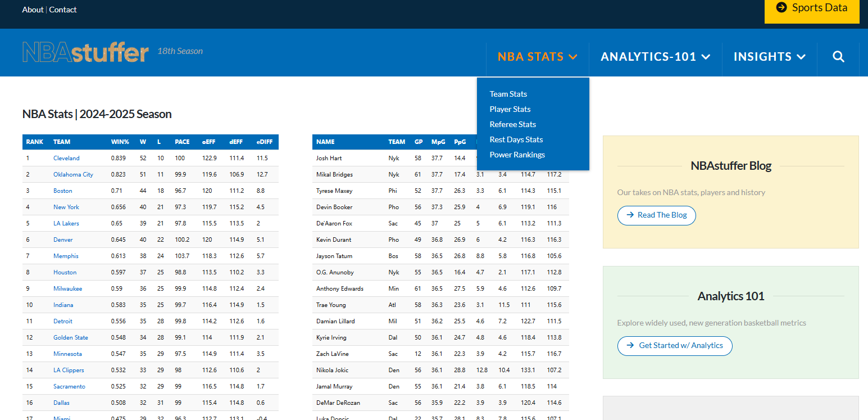Screen dimensions: 868x420
Task: Click the Dallas team link
Action: pos(62,403)
